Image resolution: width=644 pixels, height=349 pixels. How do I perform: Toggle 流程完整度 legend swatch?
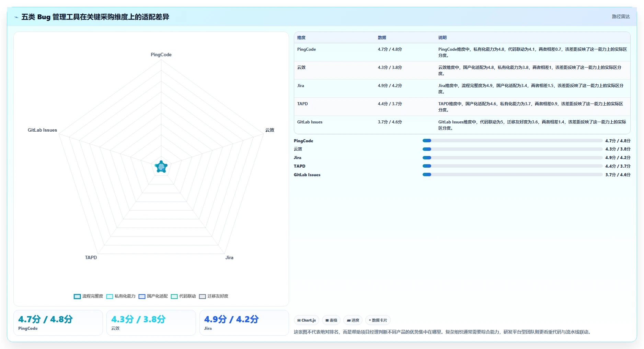pos(77,297)
